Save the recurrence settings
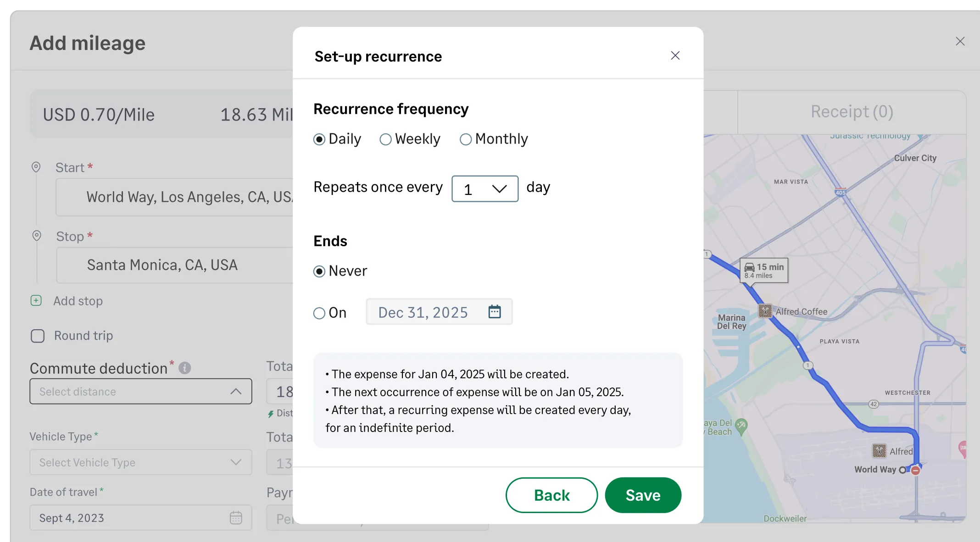 click(643, 495)
